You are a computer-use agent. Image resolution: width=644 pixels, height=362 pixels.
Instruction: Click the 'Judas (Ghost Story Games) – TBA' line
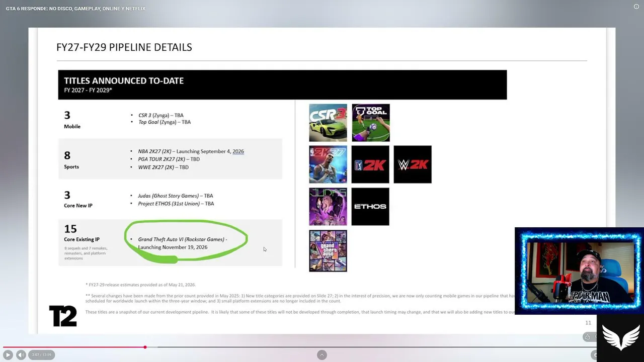click(176, 196)
